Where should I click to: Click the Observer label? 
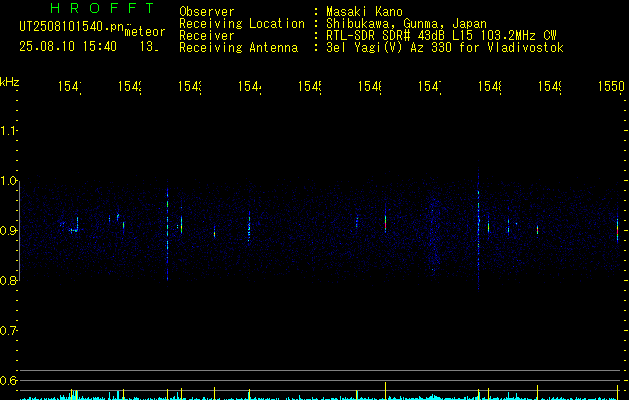[x=207, y=11]
